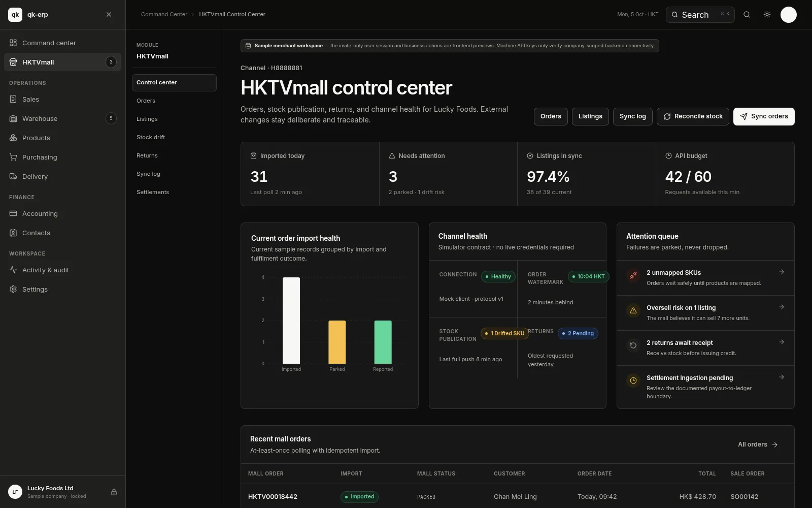Open Stock drift in module menu
The width and height of the screenshot is (812, 508).
tap(174, 137)
